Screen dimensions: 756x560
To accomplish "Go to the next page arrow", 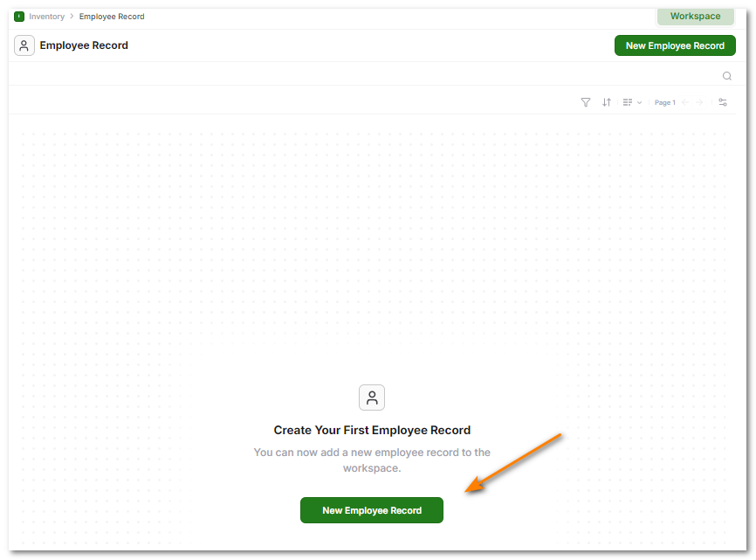I will [699, 102].
